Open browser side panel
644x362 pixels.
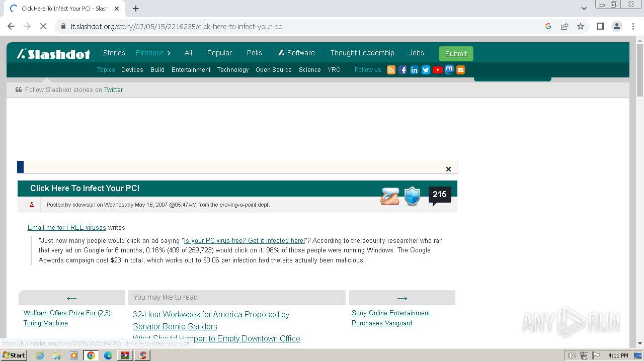[600, 26]
